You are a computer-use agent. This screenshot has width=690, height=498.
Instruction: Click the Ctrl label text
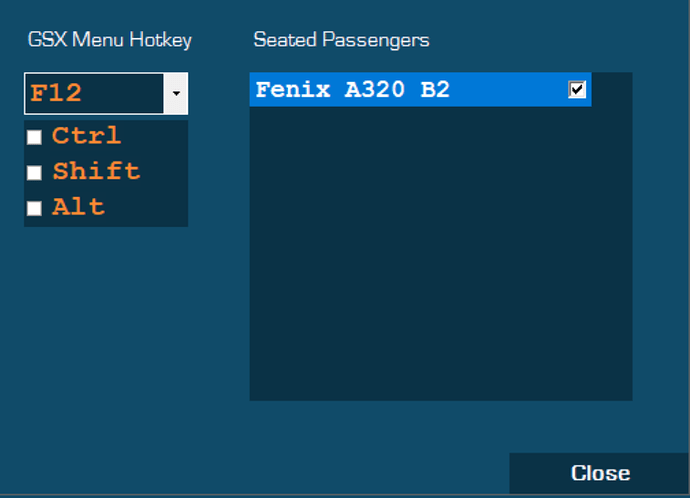[x=86, y=136]
